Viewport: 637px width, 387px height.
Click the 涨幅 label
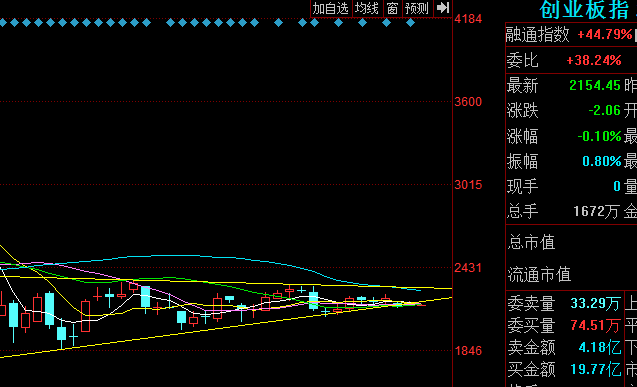pyautogui.click(x=522, y=136)
